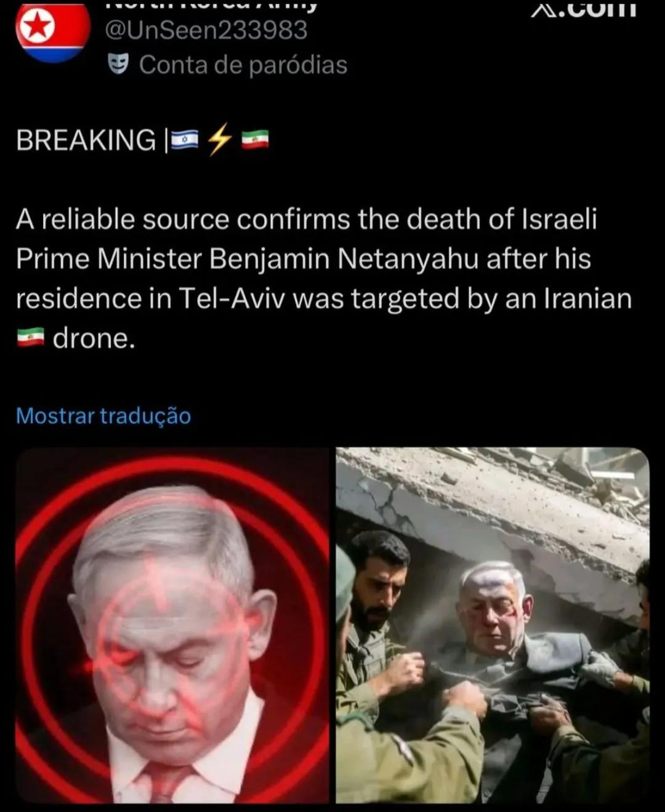
Task: Click the Iran flag emoji beside lightning
Action: 255,140
